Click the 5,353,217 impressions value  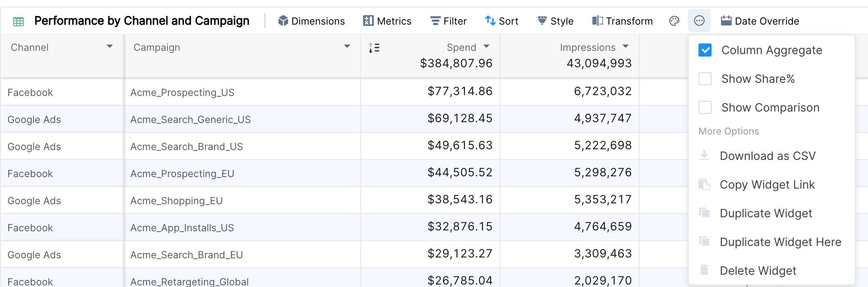click(603, 199)
